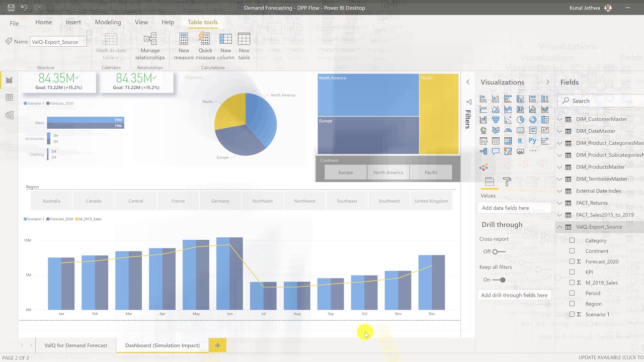Screen dimensions: 644x362
Task: Expand the DIM_TerritoriesMaster table
Action: click(559, 179)
